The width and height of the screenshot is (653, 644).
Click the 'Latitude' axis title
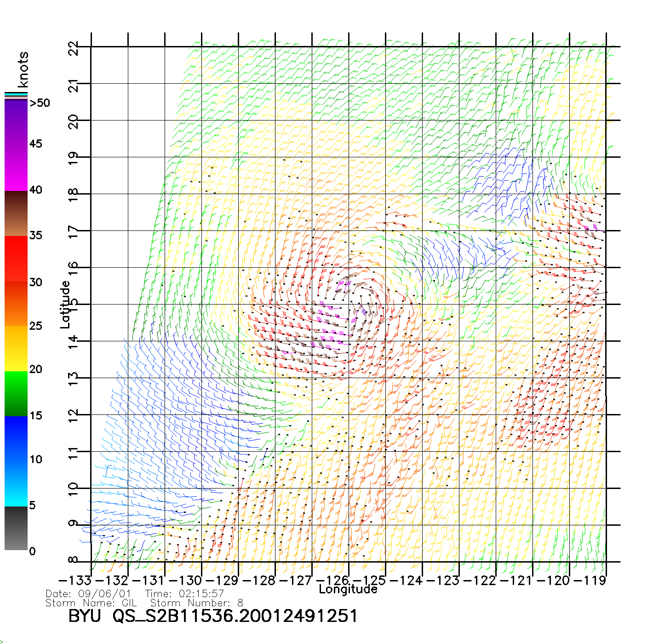click(x=65, y=304)
